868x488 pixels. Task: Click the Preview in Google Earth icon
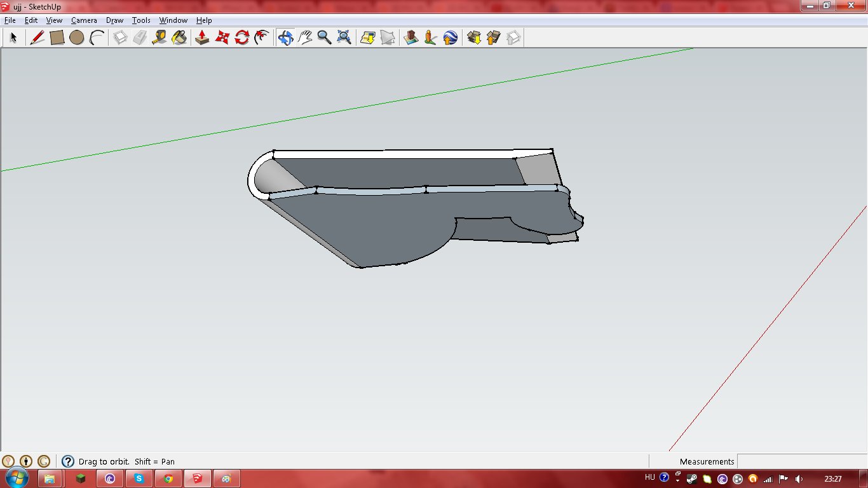click(451, 37)
